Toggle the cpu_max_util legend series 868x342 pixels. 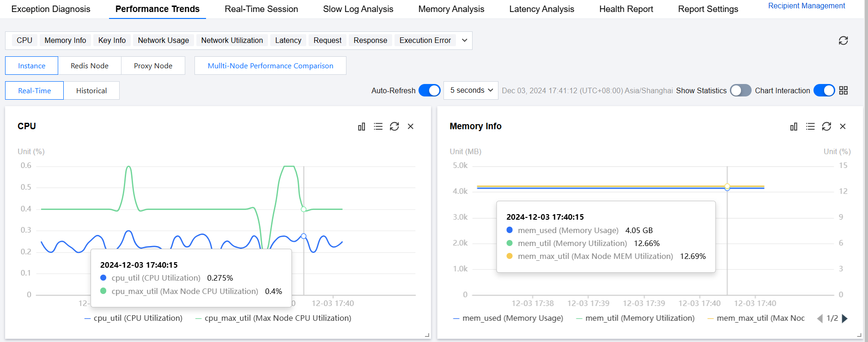pyautogui.click(x=273, y=318)
